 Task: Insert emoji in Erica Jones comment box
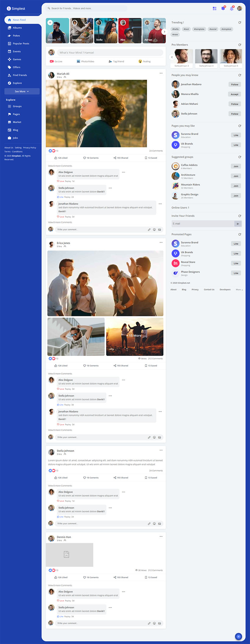[x=154, y=437]
